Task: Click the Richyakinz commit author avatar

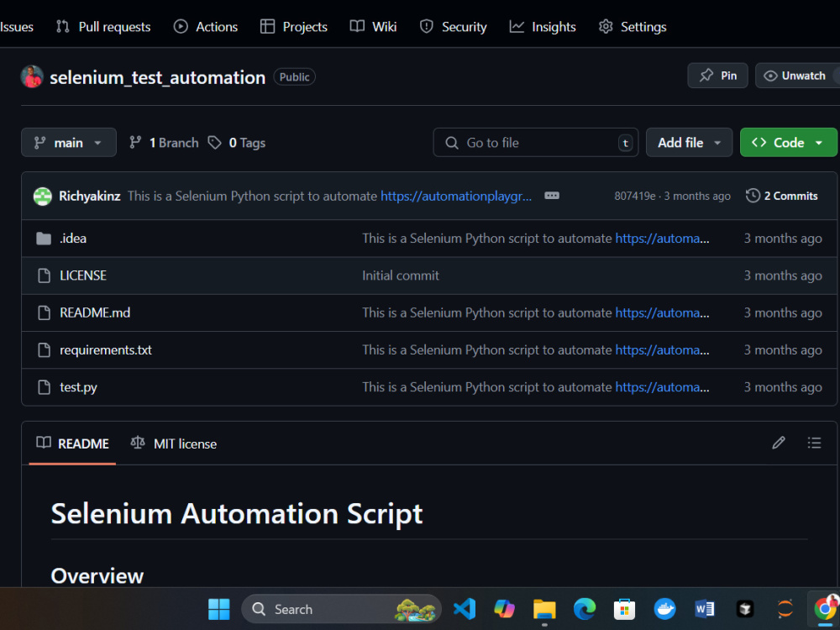Action: (42, 196)
